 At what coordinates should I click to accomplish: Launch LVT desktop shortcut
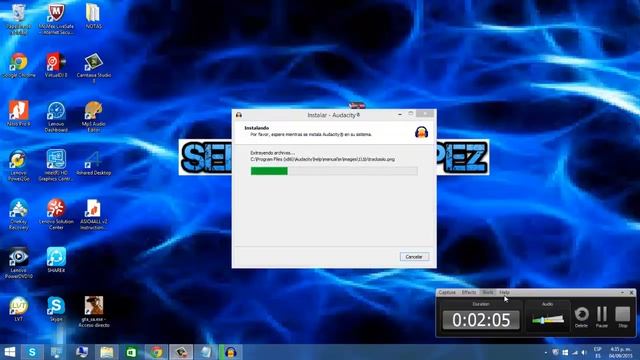(18, 309)
